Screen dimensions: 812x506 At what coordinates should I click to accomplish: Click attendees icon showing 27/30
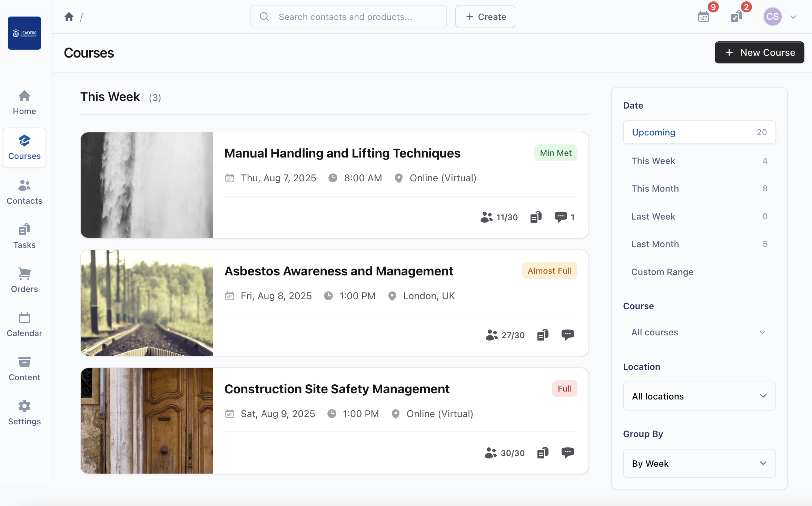(x=492, y=335)
